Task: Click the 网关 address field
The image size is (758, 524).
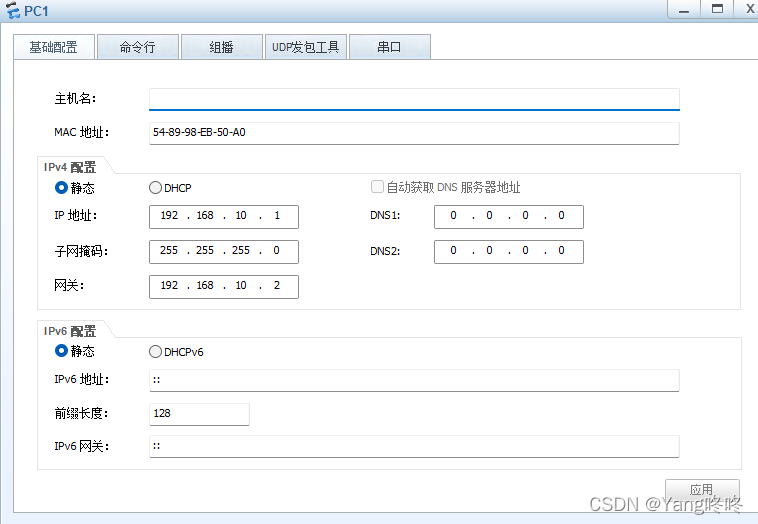Action: 224,286
